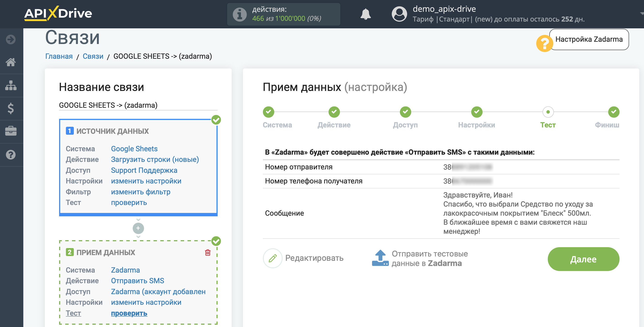Go to home via sidebar house icon
The image size is (644, 327).
(11, 62)
